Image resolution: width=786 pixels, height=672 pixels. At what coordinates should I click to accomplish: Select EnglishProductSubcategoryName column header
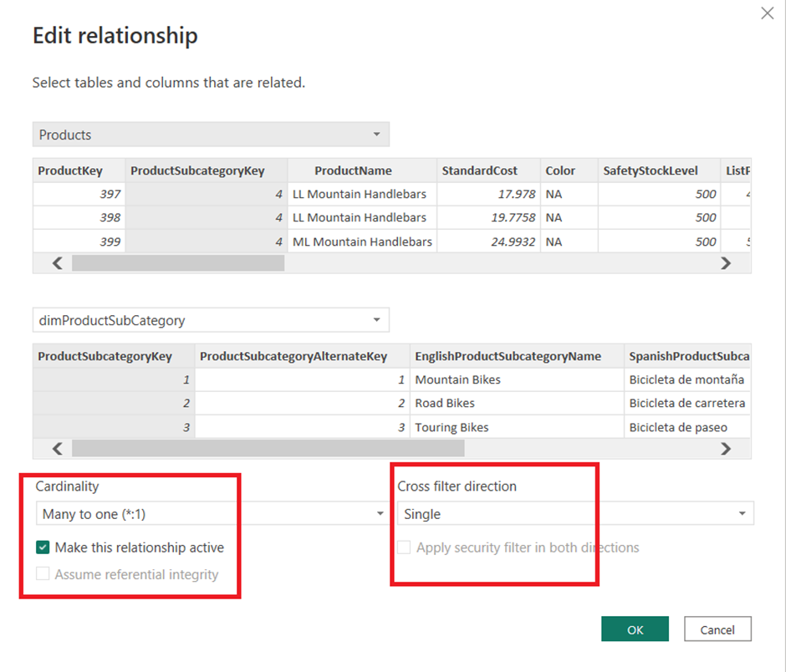508,356
